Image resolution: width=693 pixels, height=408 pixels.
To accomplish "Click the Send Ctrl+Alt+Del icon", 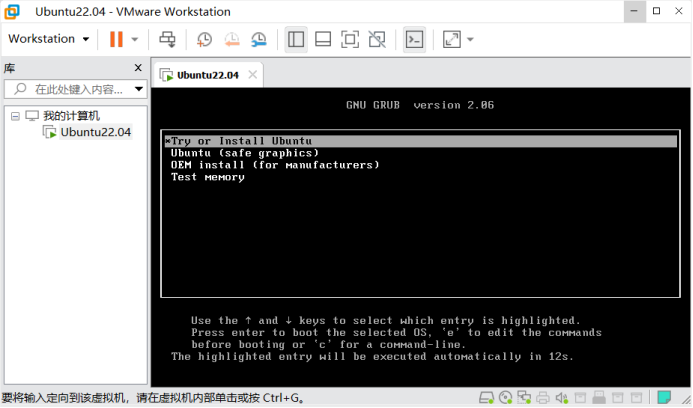I will (x=168, y=39).
